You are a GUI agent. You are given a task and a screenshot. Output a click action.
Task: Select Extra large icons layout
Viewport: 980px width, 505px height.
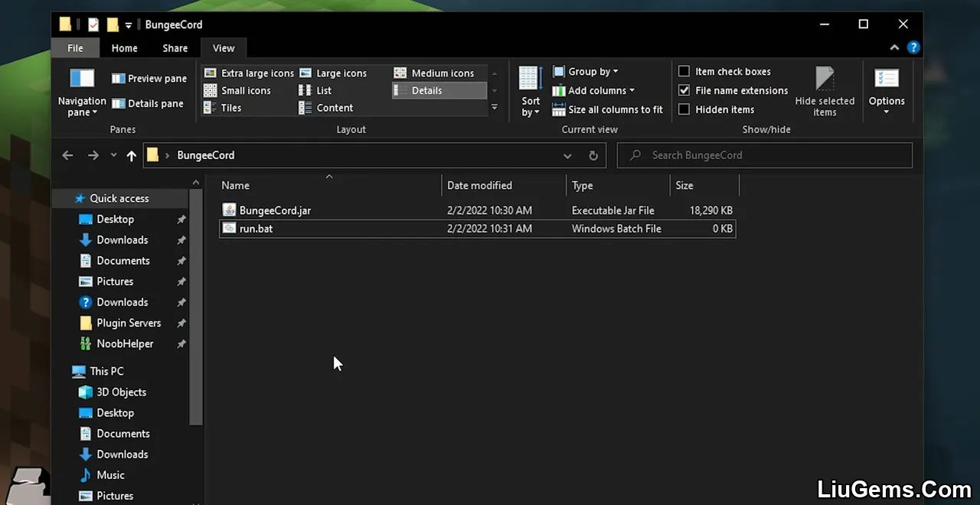pos(249,73)
